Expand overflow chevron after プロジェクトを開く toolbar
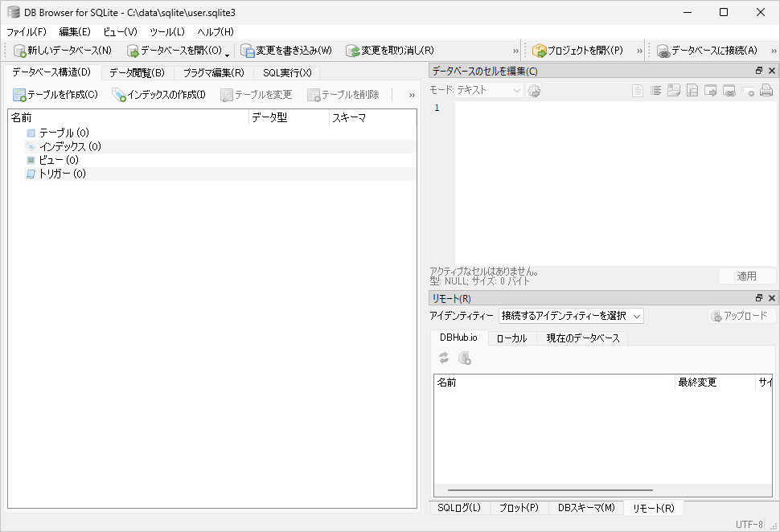 click(x=639, y=51)
